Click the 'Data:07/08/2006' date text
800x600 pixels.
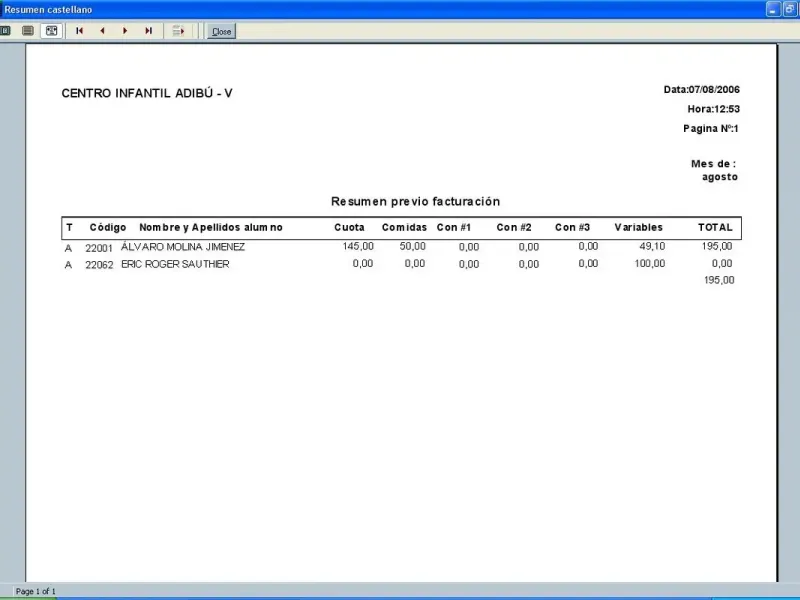point(702,90)
